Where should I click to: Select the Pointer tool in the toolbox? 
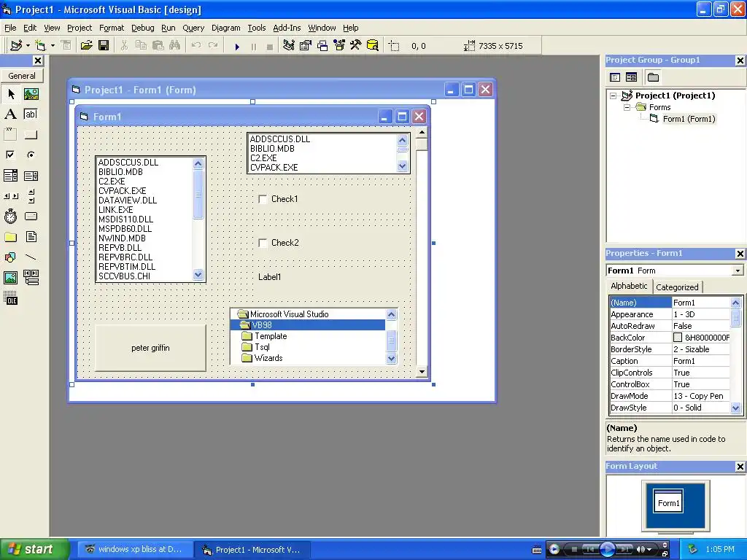tap(11, 94)
